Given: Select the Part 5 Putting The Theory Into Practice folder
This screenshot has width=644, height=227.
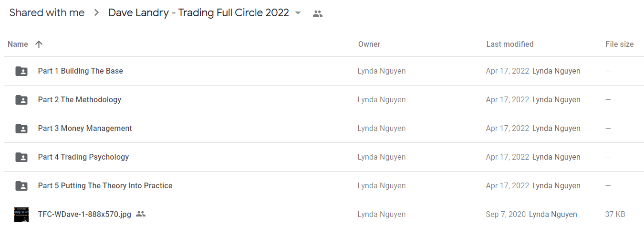Looking at the screenshot, I should pos(105,185).
